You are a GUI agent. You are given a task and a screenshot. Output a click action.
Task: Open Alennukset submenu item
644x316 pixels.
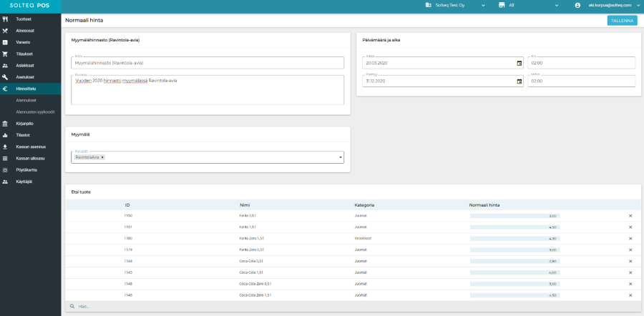26,100
